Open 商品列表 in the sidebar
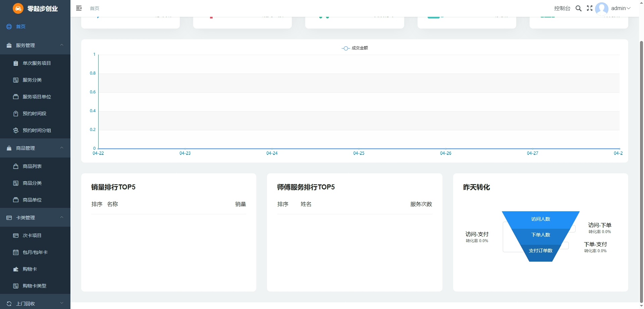 pyautogui.click(x=32, y=166)
